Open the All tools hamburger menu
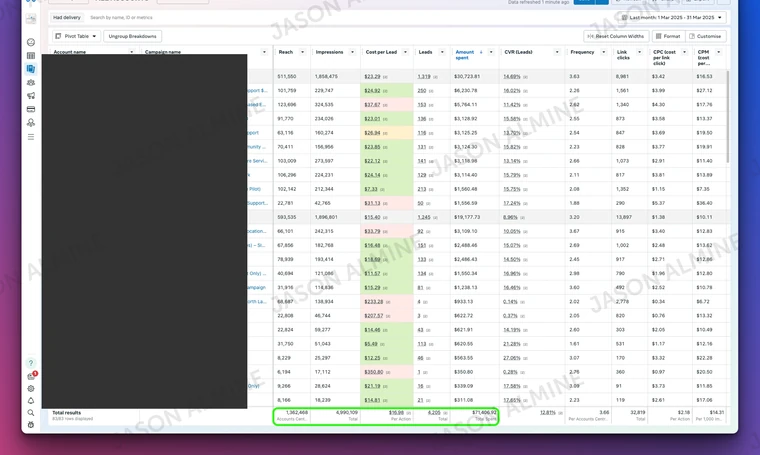This screenshot has width=760, height=455. coord(31,137)
